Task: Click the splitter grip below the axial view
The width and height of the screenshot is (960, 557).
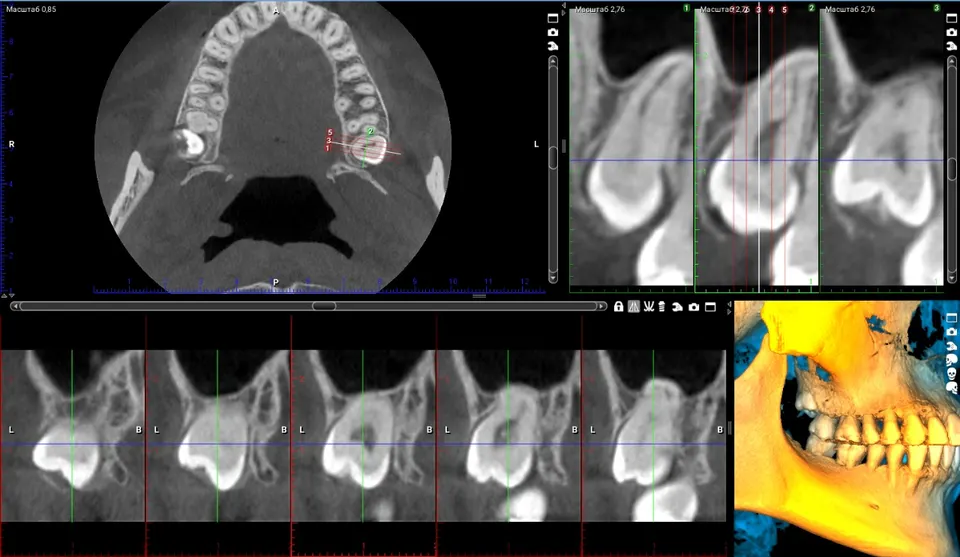Action: pyautogui.click(x=479, y=296)
